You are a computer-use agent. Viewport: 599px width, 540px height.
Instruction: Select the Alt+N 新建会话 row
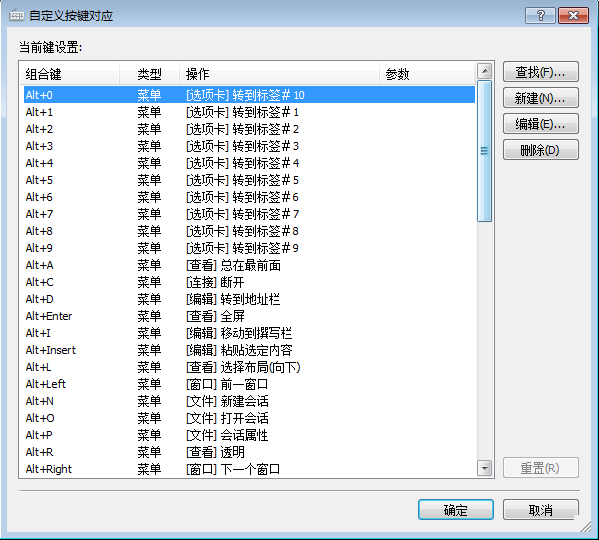pyautogui.click(x=249, y=401)
